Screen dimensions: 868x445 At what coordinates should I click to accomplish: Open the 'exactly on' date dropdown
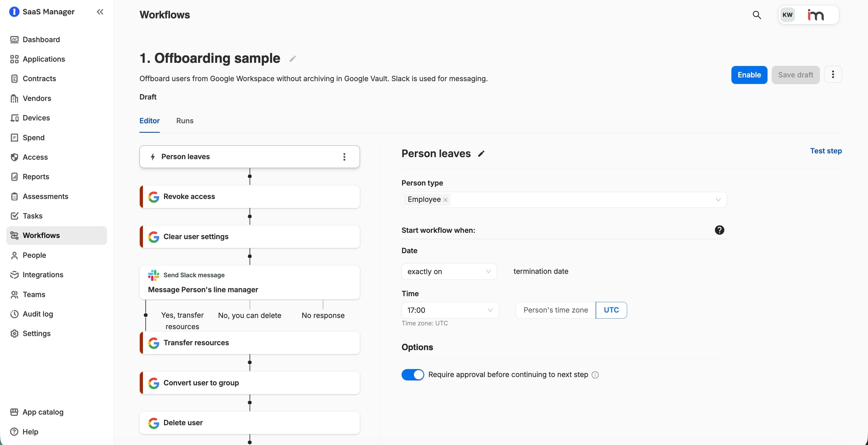pos(449,272)
